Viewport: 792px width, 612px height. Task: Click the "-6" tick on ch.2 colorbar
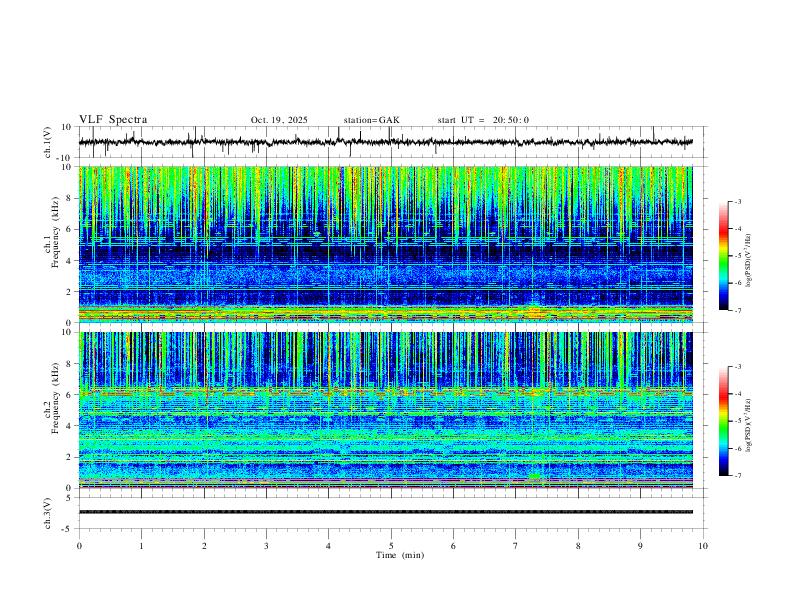(737, 448)
